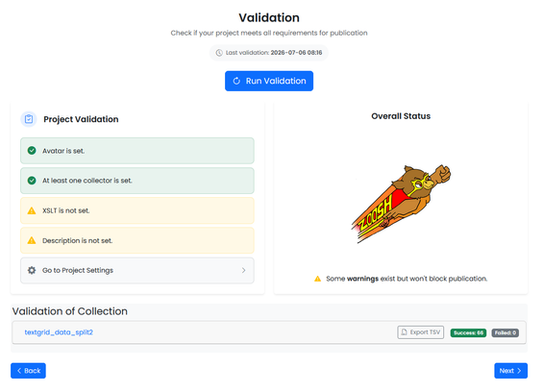
Task: Click the Zoosh superhero owl image
Action: (x=401, y=204)
